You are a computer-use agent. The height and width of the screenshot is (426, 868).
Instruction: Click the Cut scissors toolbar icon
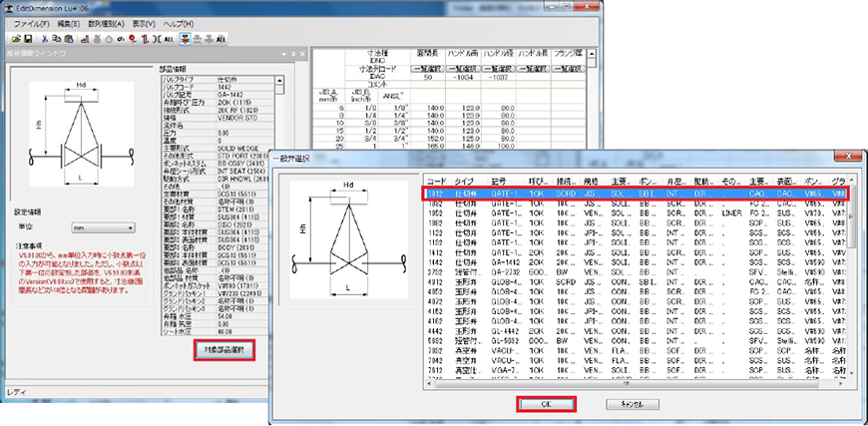click(44, 39)
